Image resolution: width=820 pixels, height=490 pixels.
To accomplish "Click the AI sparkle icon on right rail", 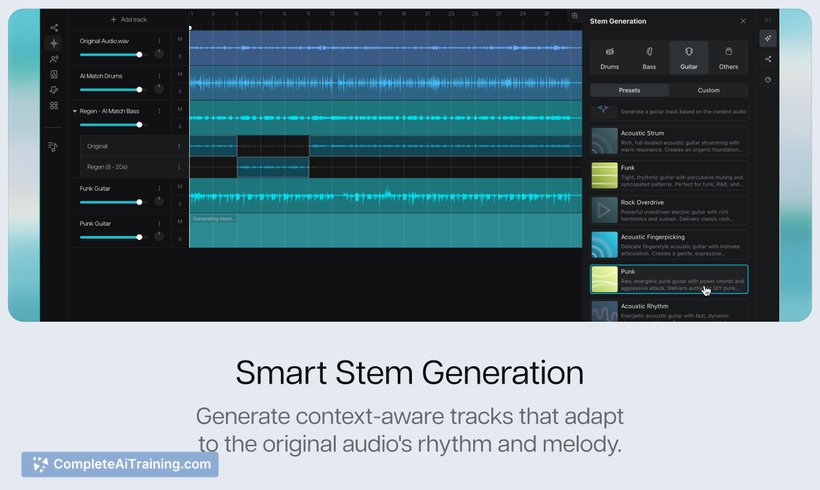I will pyautogui.click(x=768, y=39).
